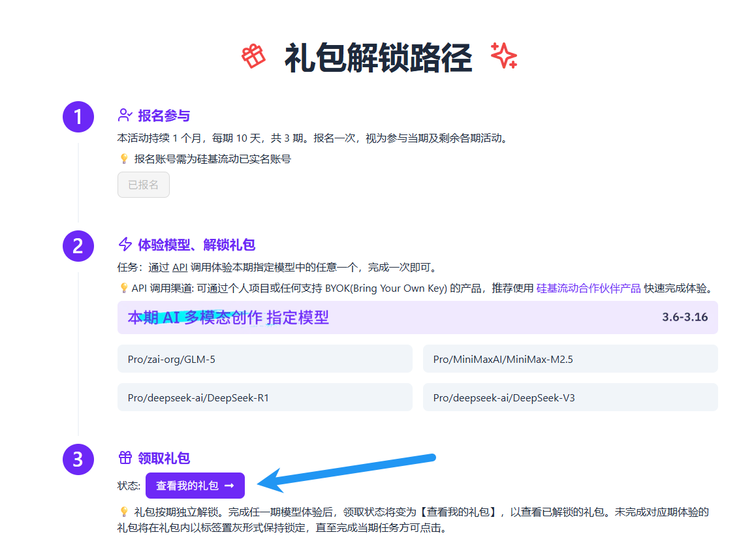
Task: Click the 本期 AI 多模态创作 指定模型 banner
Action: click(x=417, y=318)
